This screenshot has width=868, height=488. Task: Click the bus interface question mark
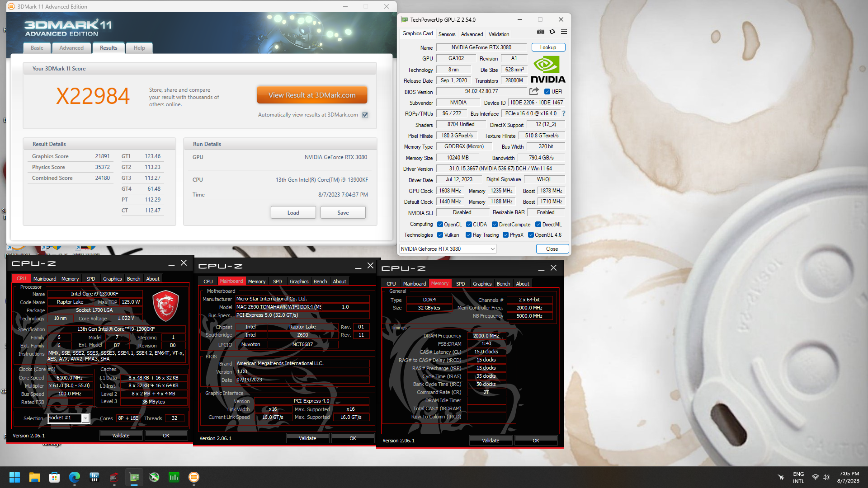click(563, 114)
